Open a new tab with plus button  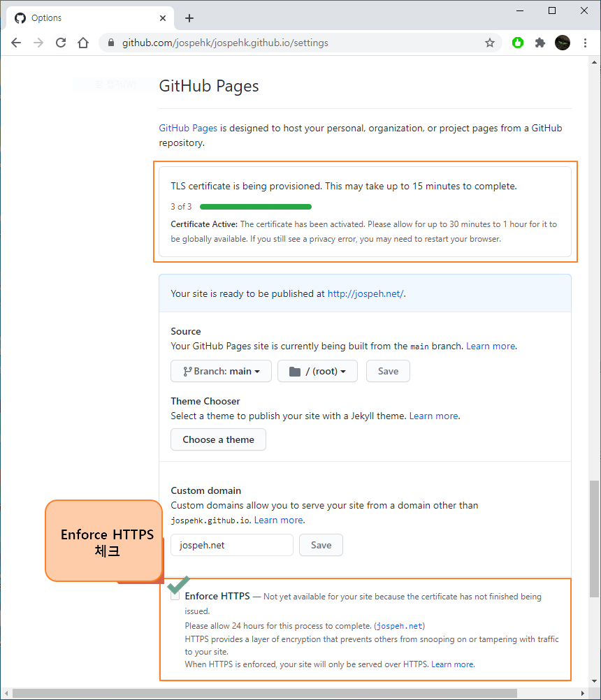click(189, 18)
